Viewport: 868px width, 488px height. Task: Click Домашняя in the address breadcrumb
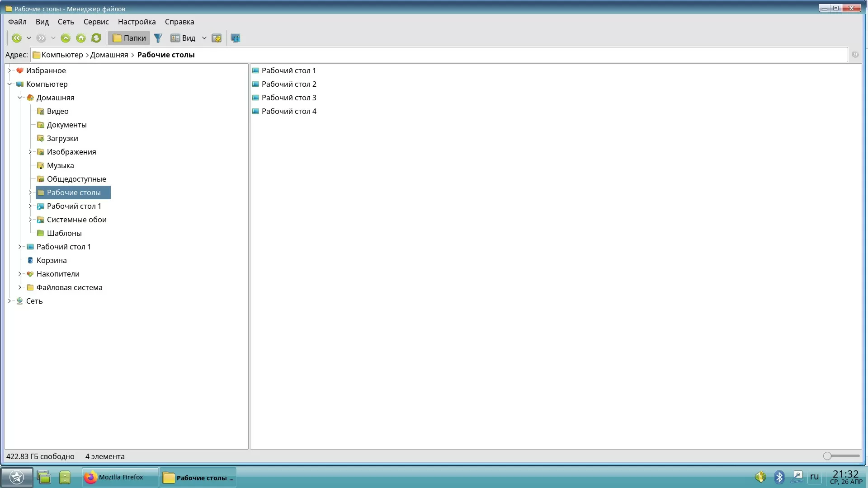click(x=109, y=55)
